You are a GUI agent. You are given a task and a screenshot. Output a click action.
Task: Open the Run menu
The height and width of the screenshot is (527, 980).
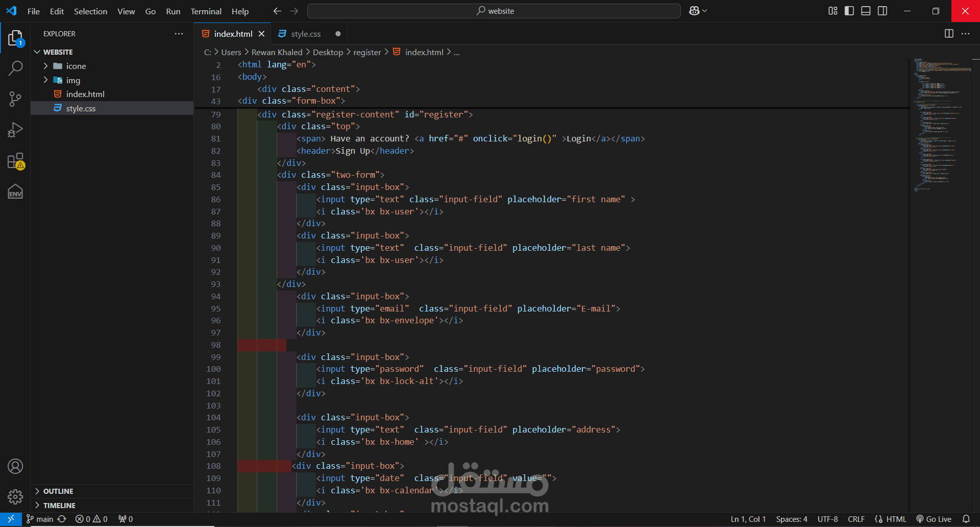pos(173,11)
